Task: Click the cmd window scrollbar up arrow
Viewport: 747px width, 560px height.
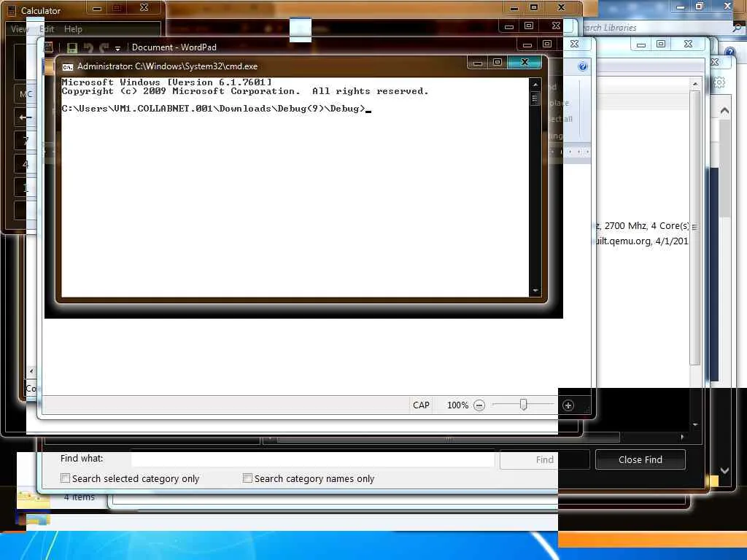Action: coord(535,85)
